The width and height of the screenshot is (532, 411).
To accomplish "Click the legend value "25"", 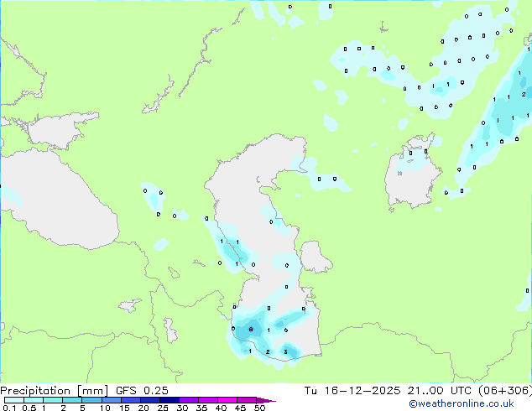I will 163,408.
